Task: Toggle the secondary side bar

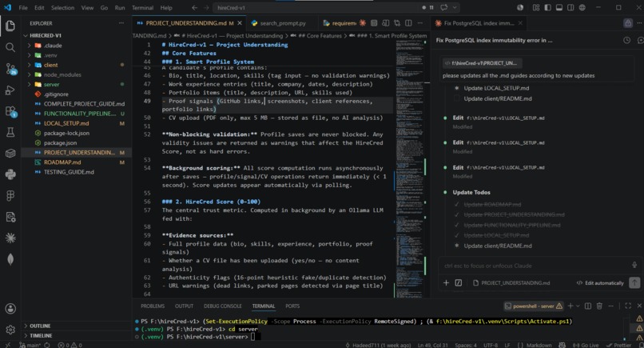Action: click(x=570, y=7)
